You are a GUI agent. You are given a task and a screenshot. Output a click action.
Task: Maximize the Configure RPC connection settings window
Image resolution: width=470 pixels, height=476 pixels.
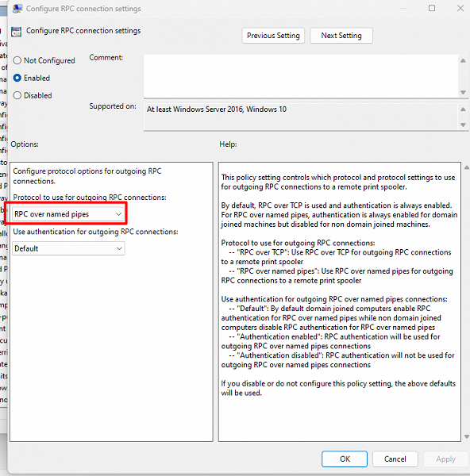432,8
